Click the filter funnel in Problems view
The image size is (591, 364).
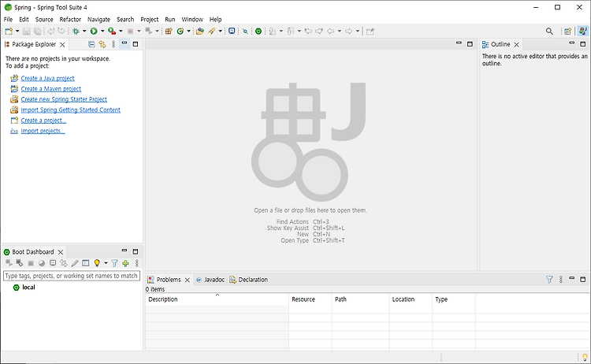[x=549, y=280]
